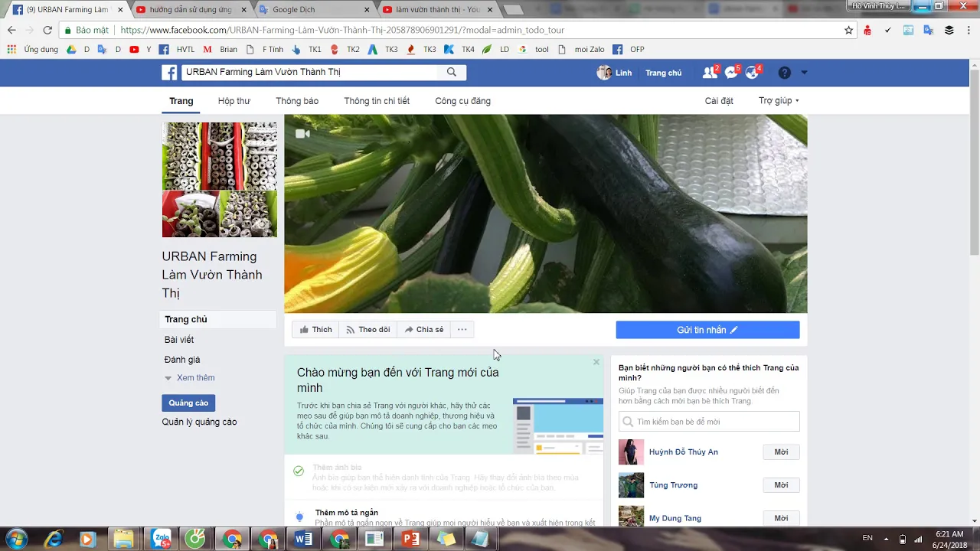The image size is (980, 551).
Task: Select the Công cụ đăng tab
Action: pos(462,101)
